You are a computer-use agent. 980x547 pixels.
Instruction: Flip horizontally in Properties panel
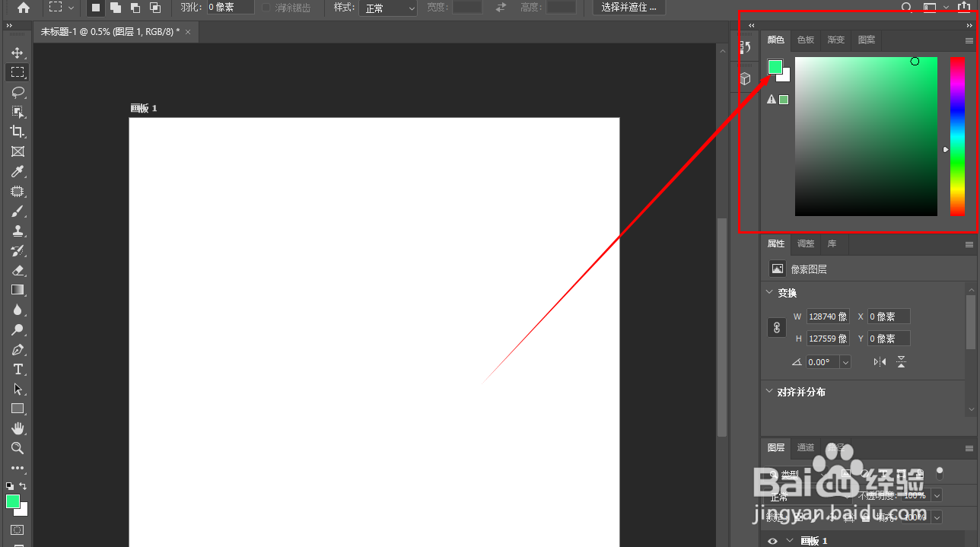[x=880, y=362]
